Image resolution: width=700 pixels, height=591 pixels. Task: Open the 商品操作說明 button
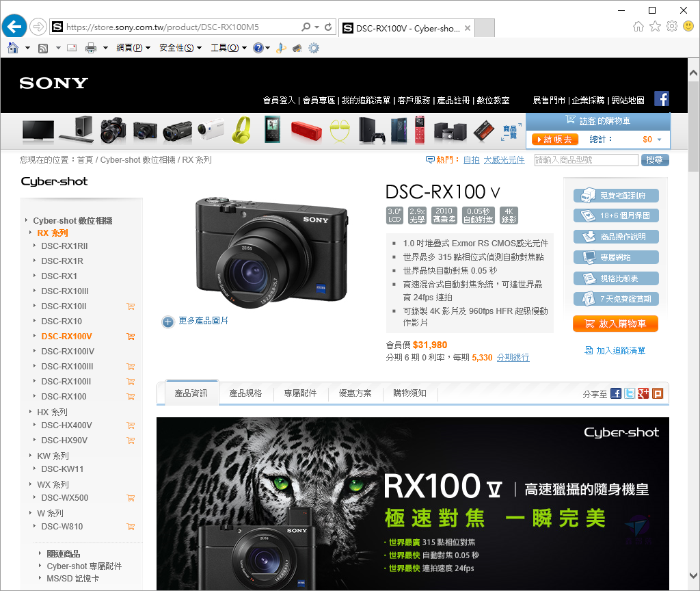[616, 237]
